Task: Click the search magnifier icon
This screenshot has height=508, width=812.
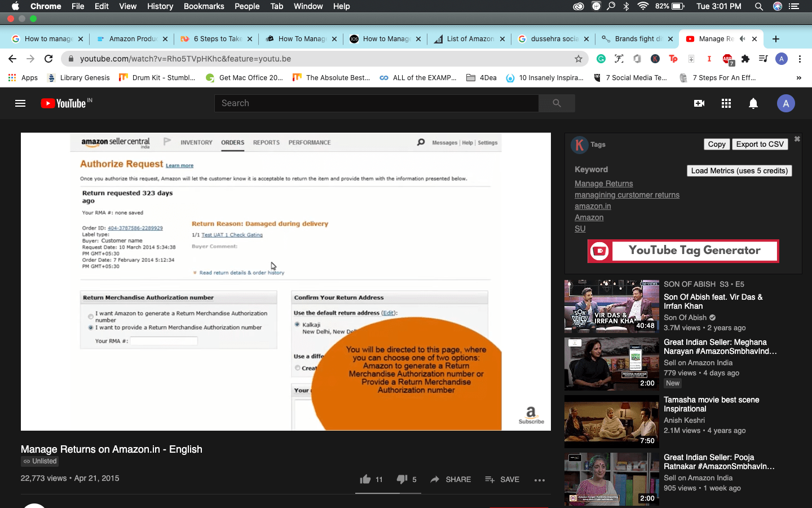Action: 557,103
